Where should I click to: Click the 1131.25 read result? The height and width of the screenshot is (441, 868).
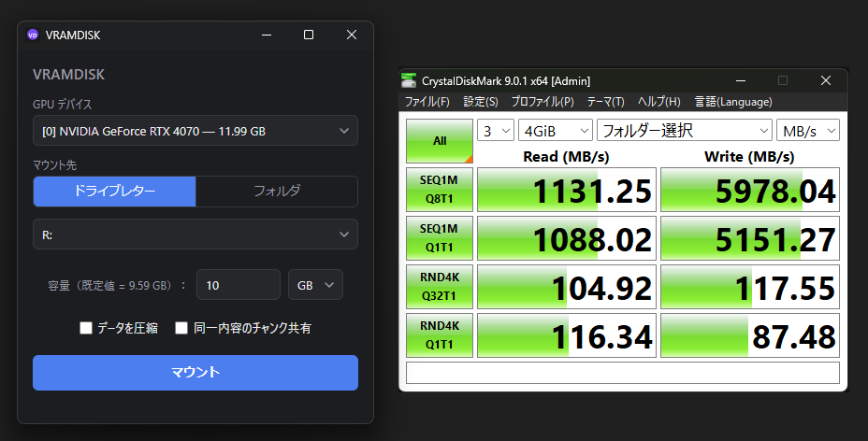[x=567, y=190]
